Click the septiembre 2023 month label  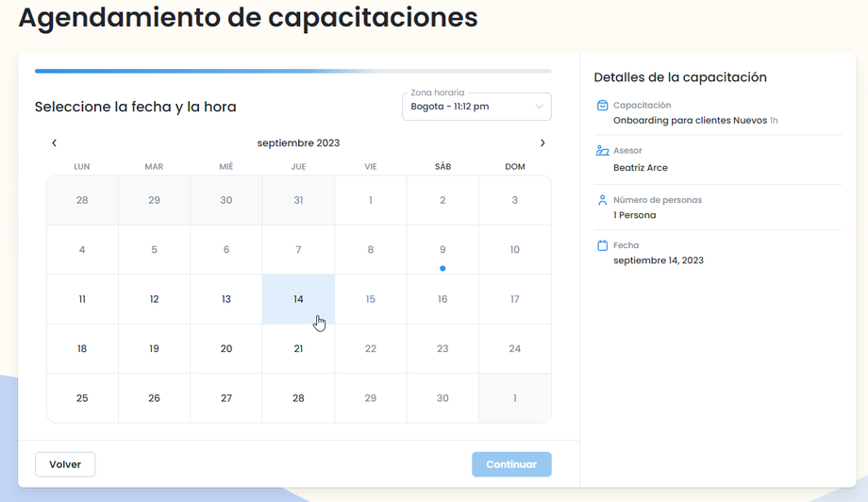(x=298, y=142)
